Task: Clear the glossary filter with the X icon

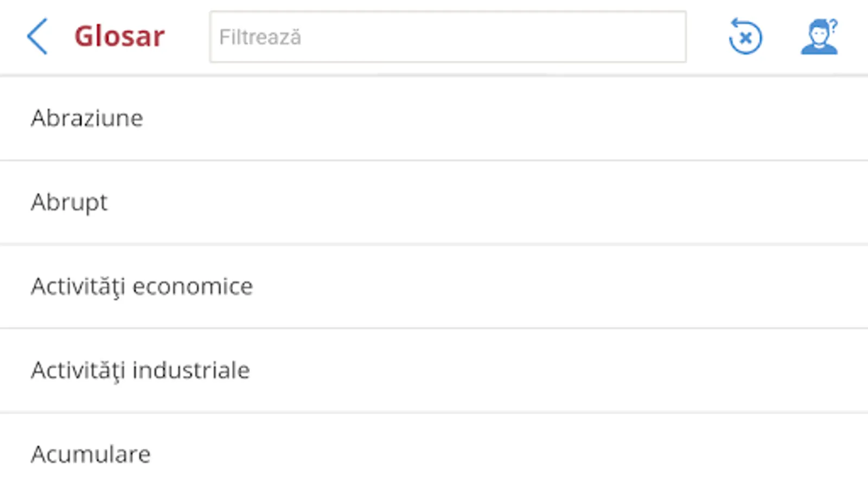Action: [745, 37]
